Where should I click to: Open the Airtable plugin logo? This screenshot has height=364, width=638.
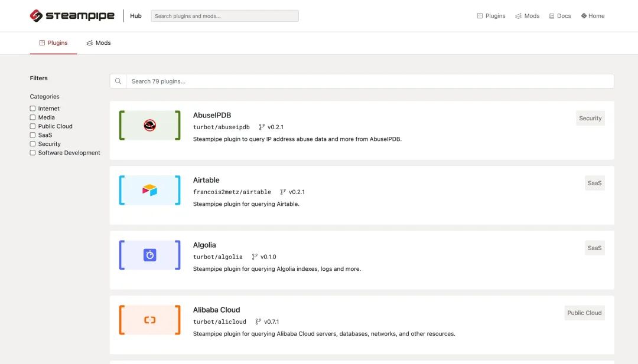tap(149, 190)
